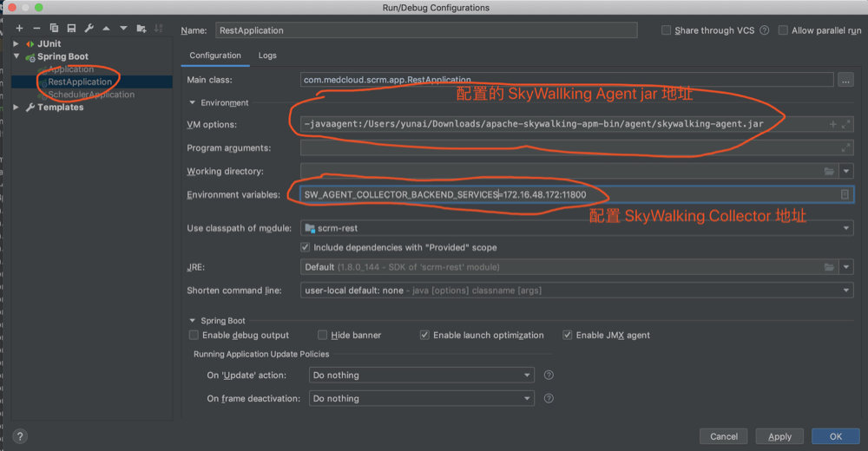Viewport: 868px width, 451px height.
Task: Enable the Share through VCS checkbox
Action: (x=667, y=30)
